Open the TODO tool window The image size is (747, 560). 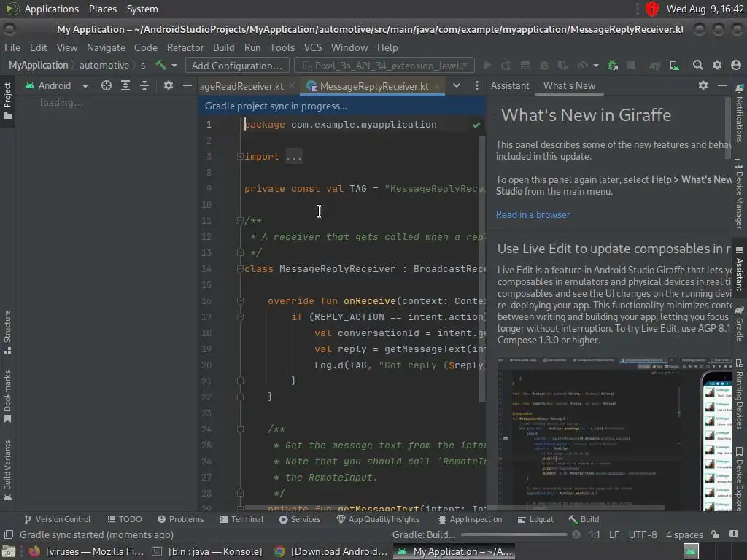(x=124, y=519)
